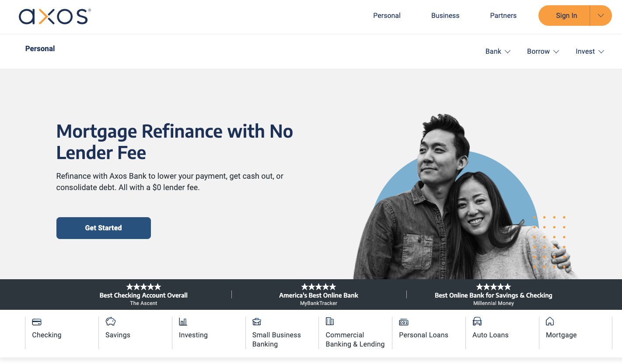This screenshot has width=622, height=364.
Task: Click the stars above The Ascent rating
Action: tap(143, 287)
